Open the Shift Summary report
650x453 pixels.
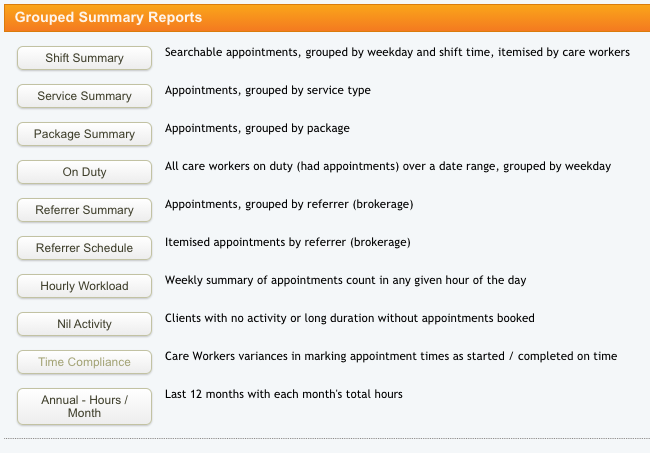[84, 58]
